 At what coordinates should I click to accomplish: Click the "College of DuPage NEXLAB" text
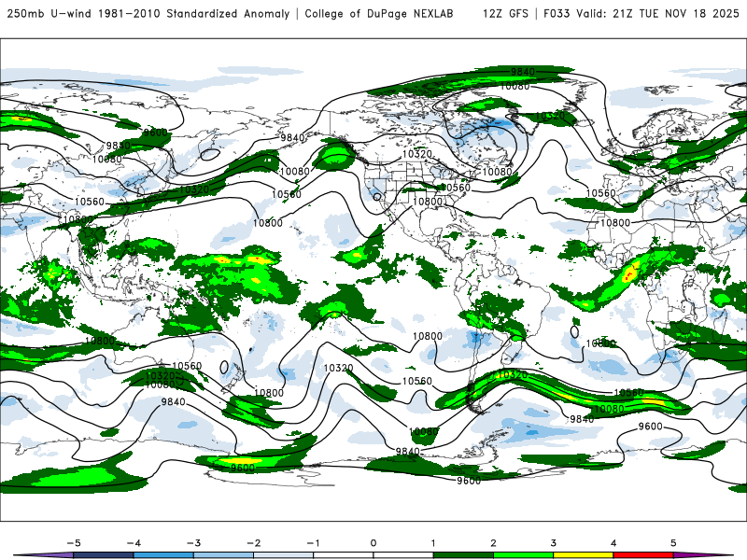point(379,13)
